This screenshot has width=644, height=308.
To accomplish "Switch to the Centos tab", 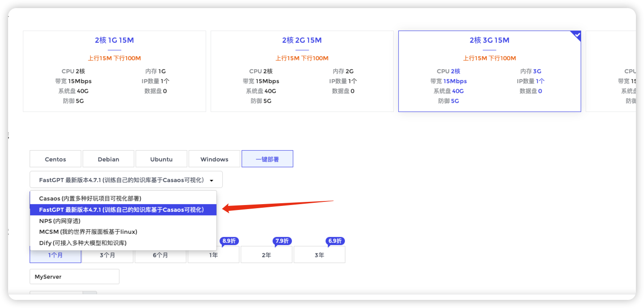I will coord(56,159).
